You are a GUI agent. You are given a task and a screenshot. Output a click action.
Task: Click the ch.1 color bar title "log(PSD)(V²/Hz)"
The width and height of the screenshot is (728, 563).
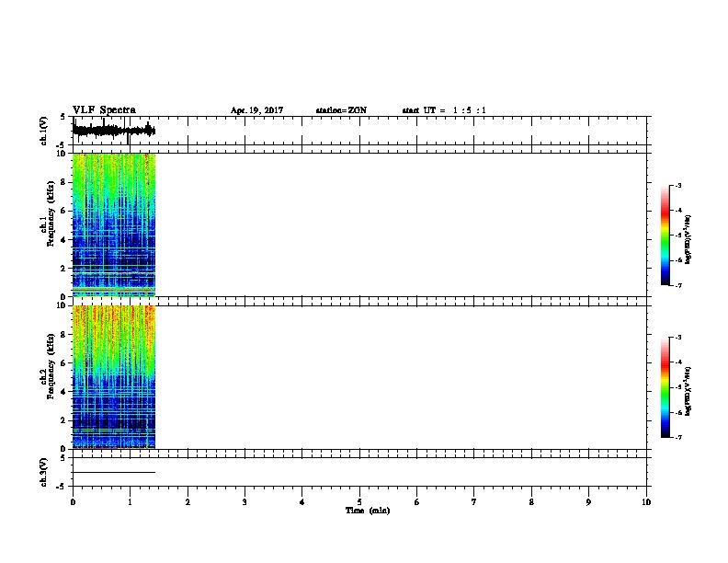coord(688,239)
